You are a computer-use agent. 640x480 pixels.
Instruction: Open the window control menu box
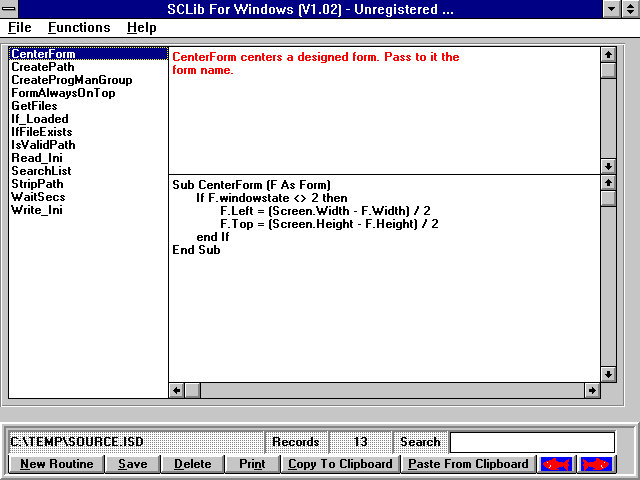tap(10, 9)
